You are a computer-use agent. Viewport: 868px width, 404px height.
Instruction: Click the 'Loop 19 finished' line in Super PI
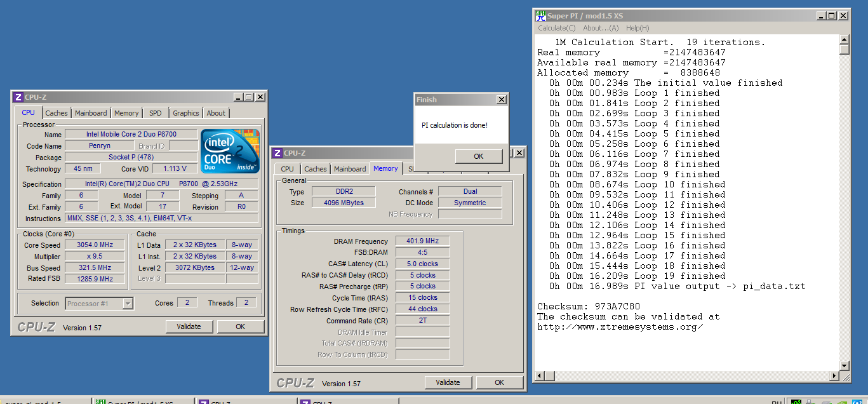coord(638,276)
